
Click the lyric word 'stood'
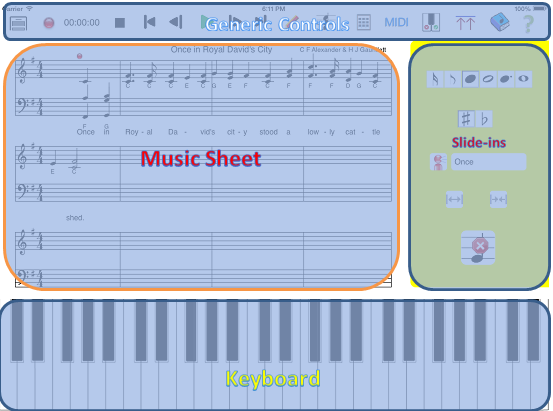pyautogui.click(x=269, y=132)
